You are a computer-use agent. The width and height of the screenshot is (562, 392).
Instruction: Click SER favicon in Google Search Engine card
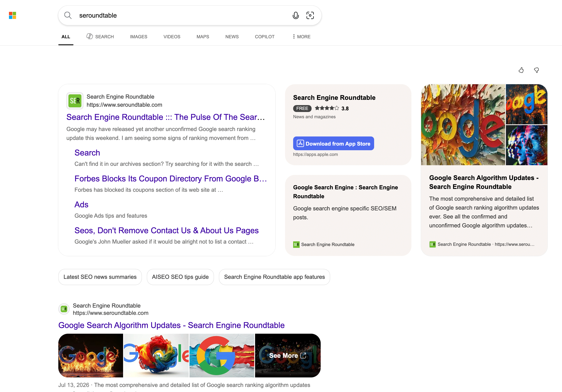(x=296, y=244)
